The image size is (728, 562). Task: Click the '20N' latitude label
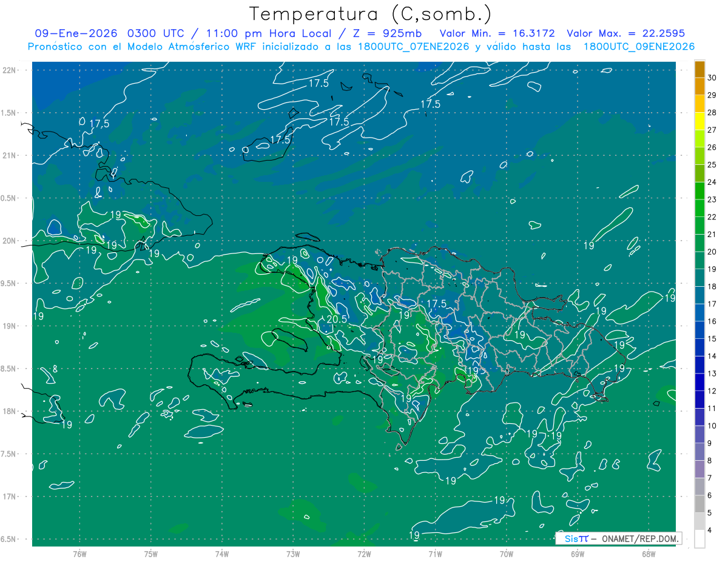click(8, 241)
